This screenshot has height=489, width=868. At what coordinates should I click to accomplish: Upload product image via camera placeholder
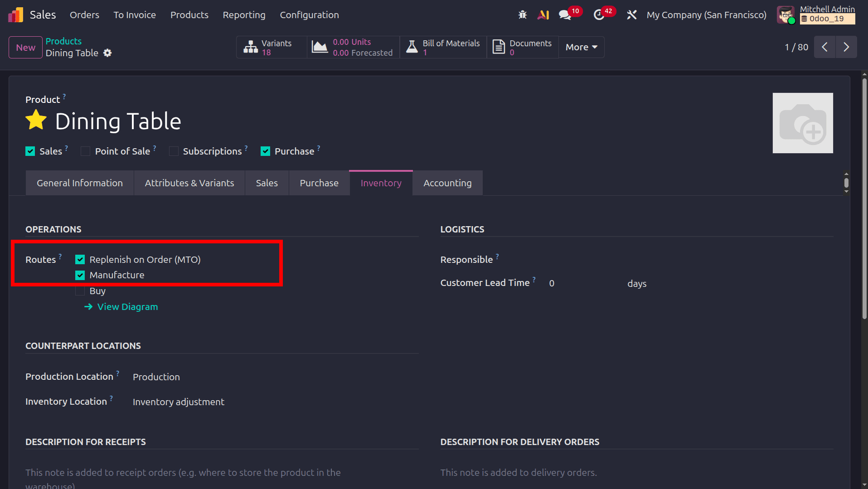(x=803, y=123)
